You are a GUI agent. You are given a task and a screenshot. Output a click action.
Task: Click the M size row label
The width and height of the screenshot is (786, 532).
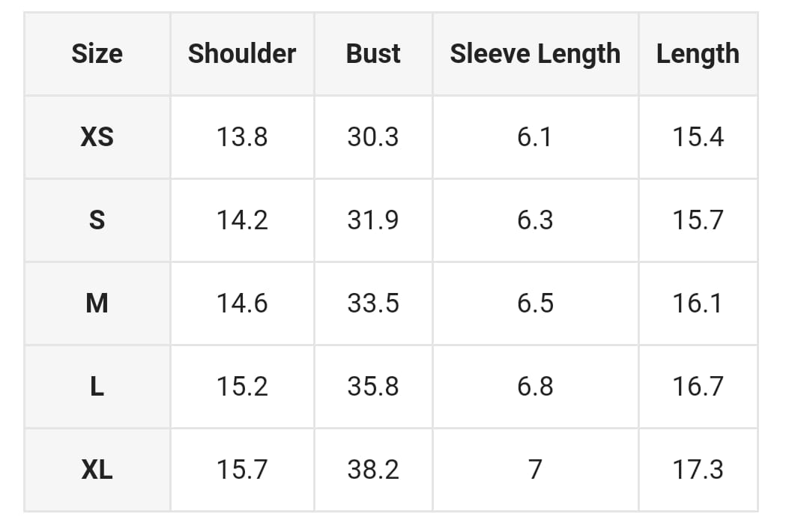pos(97,303)
